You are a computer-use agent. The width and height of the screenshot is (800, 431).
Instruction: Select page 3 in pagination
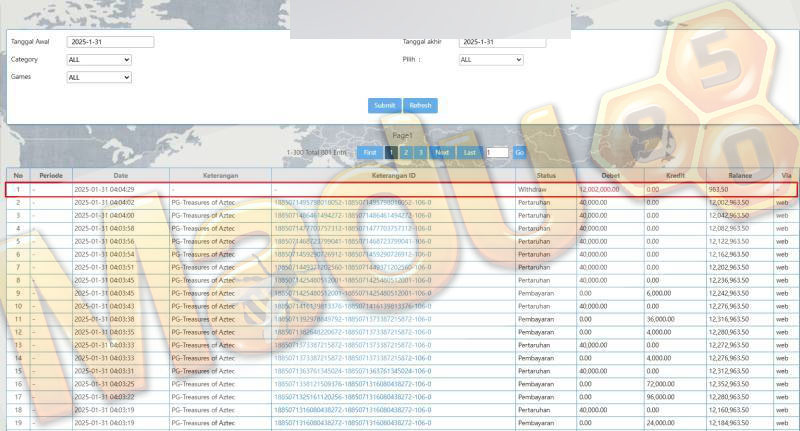click(420, 153)
